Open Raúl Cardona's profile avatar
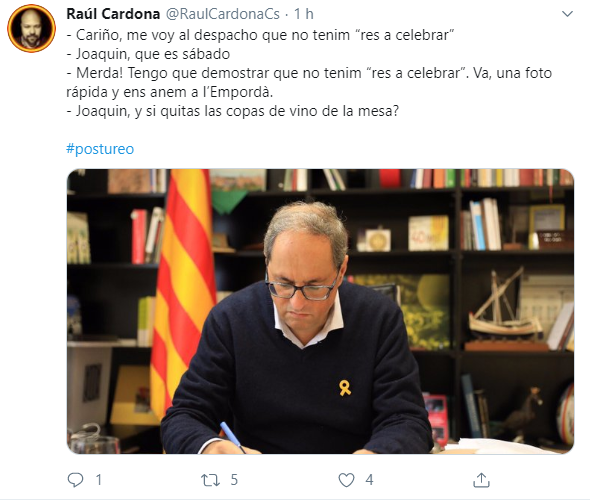The image size is (590, 502). [32, 28]
